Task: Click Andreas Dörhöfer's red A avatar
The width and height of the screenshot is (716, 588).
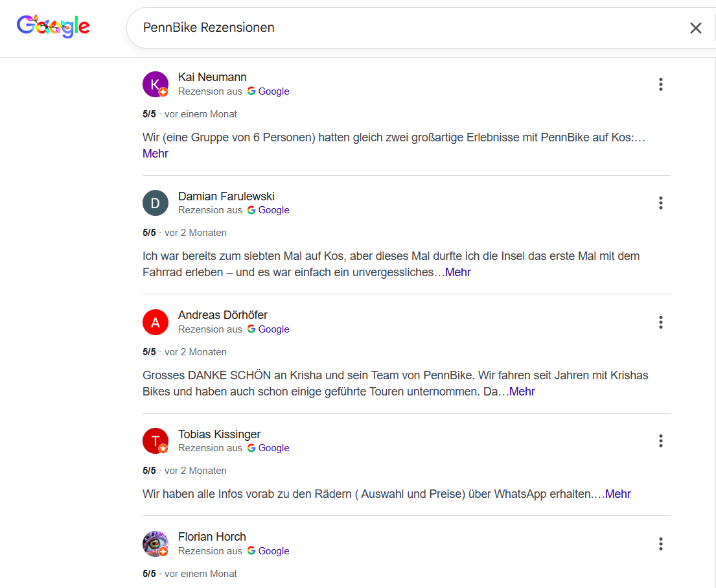Action: [155, 322]
